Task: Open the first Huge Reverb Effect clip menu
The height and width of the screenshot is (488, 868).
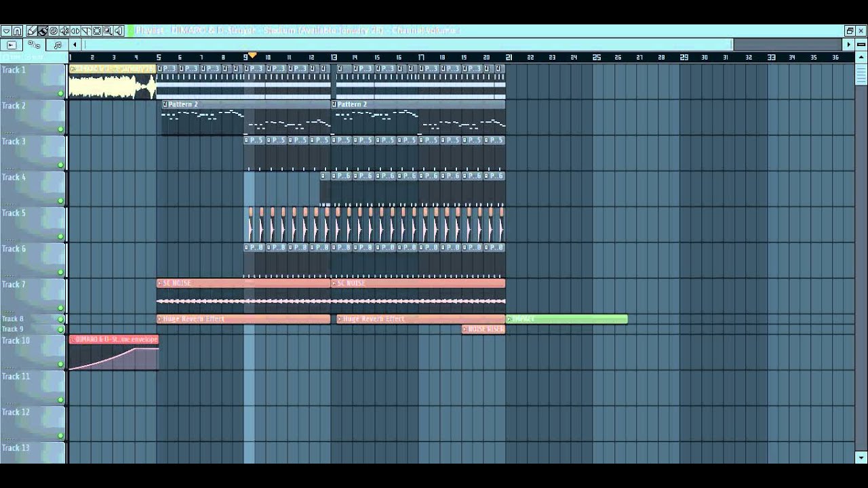Action: tap(160, 319)
